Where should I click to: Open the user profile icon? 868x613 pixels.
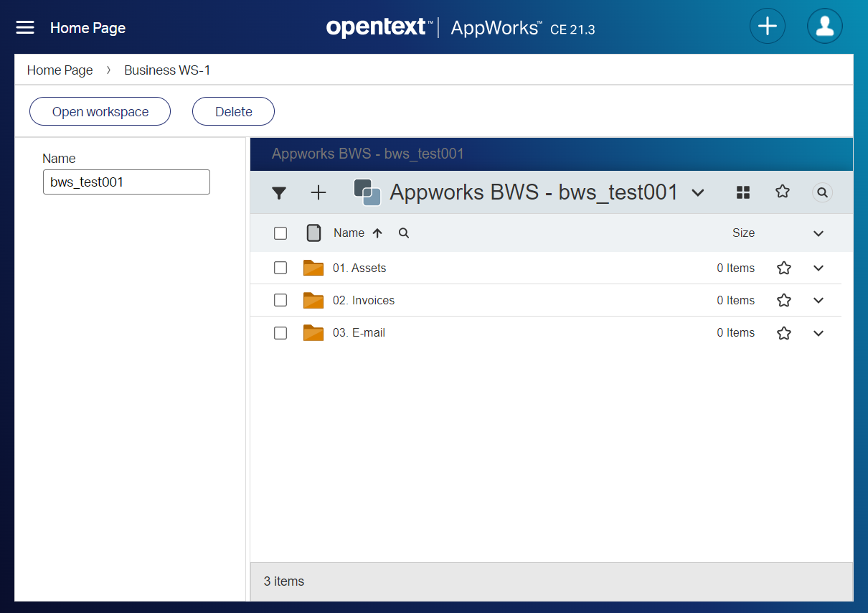pos(824,27)
